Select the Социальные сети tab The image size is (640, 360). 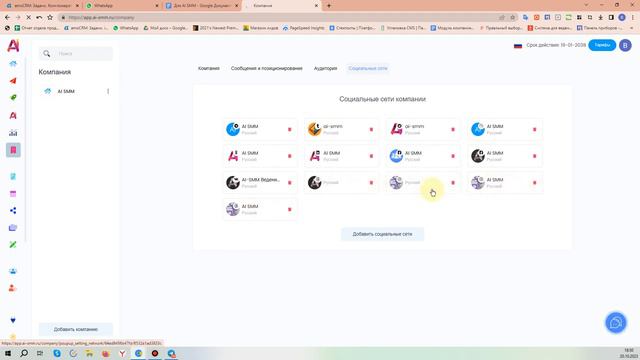(368, 68)
